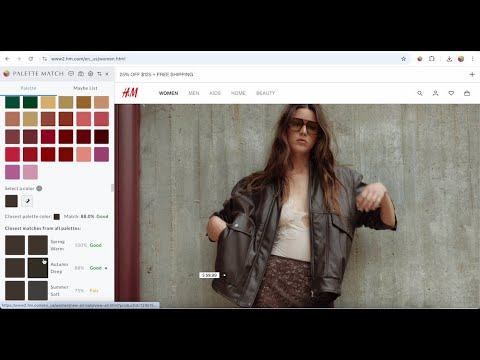Select the second dark green palette swatch
480x360 pixels.
coord(30,102)
